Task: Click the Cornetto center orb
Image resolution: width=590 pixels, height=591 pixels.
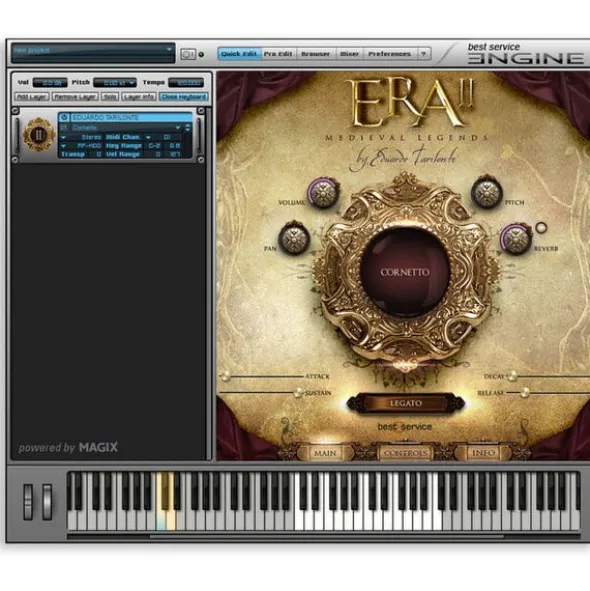Action: pos(405,272)
